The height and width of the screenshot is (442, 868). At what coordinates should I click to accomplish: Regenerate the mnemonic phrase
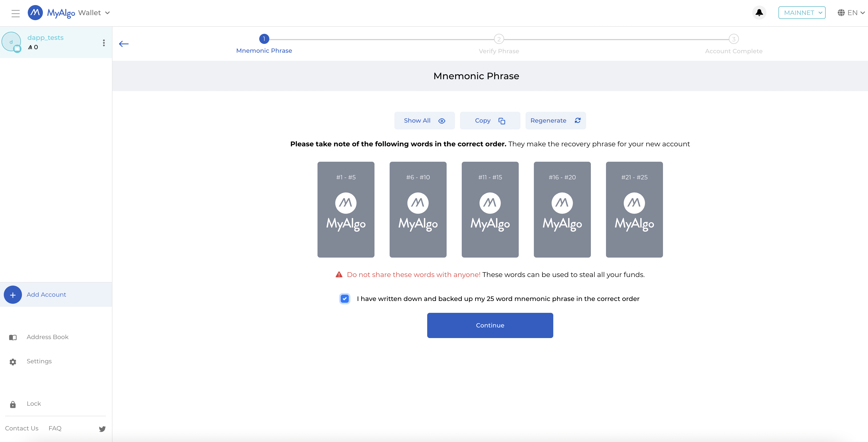click(556, 121)
